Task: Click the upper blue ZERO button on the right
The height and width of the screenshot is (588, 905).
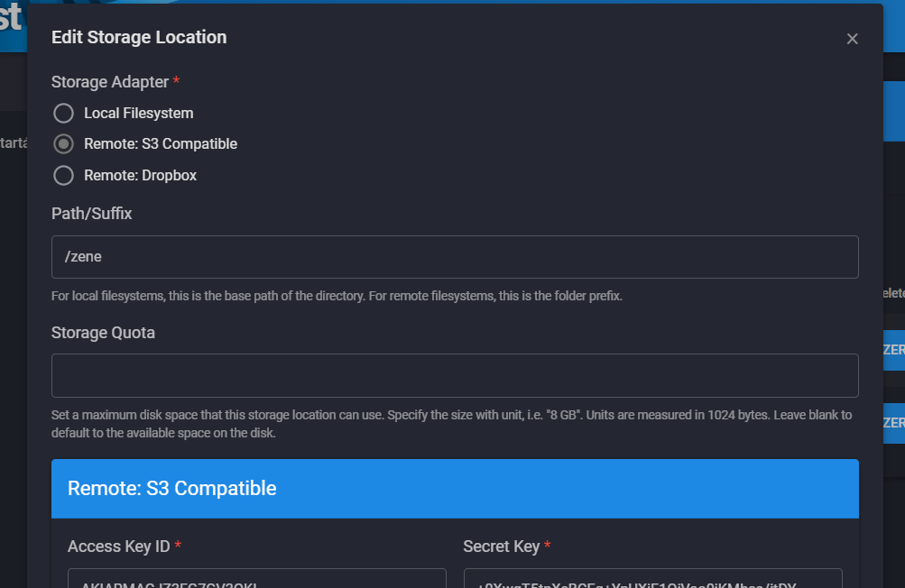Action: tap(893, 350)
